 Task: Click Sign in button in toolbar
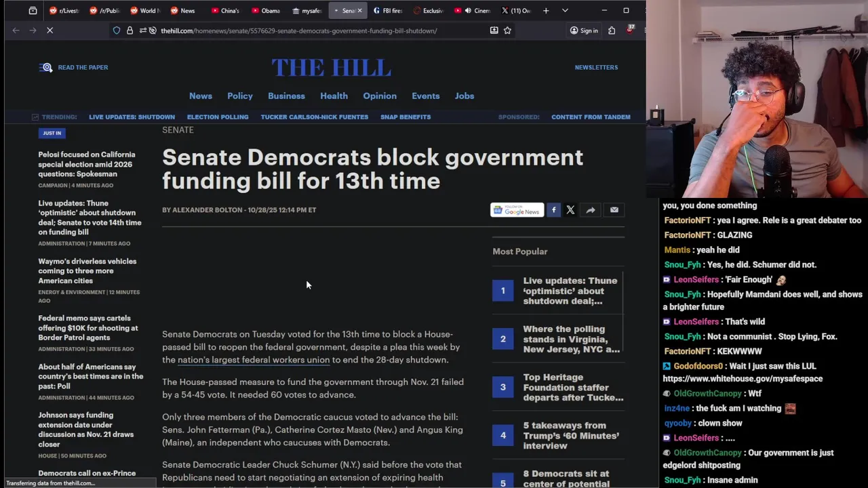584,30
